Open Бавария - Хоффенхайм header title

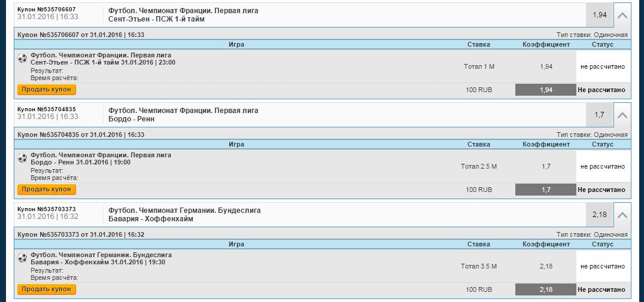[x=151, y=219]
